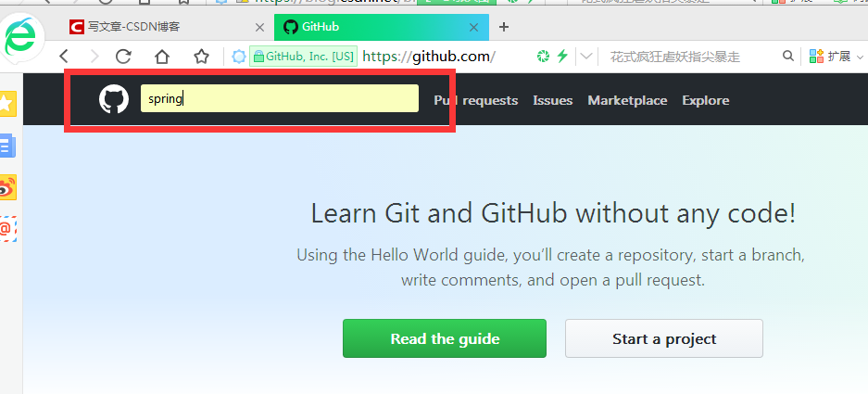Viewport: 868px width, 394px height.
Task: Close the 写文章-CSDN博客 tab
Action: click(259, 27)
